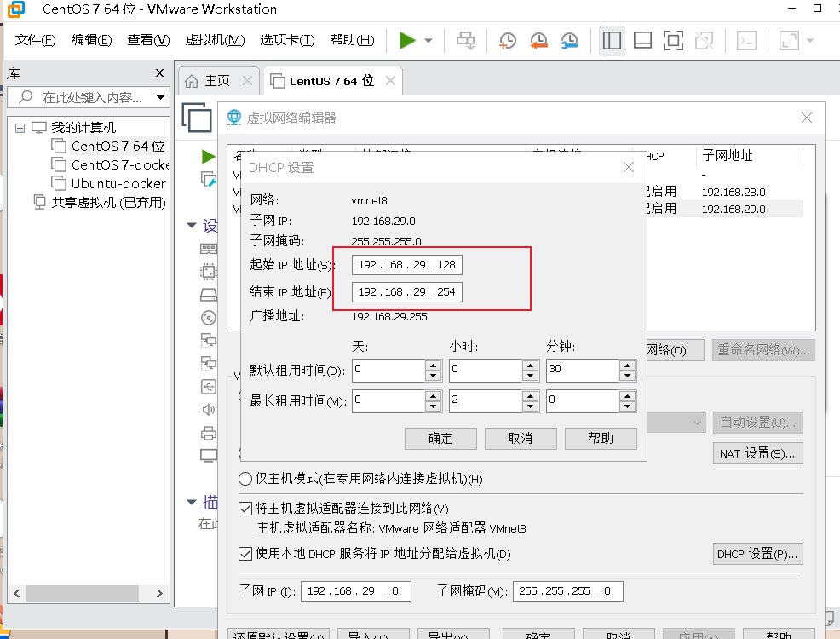The height and width of the screenshot is (639, 840).
Task: Cancel the DHCP settings dialog
Action: (521, 439)
